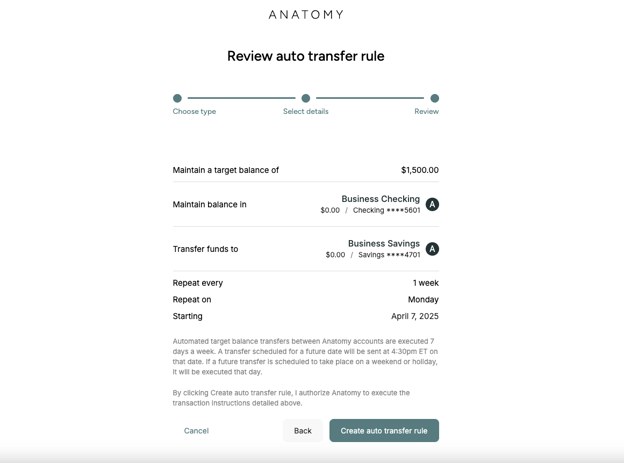
Task: Click the Anatomy logo at top
Action: click(x=305, y=15)
